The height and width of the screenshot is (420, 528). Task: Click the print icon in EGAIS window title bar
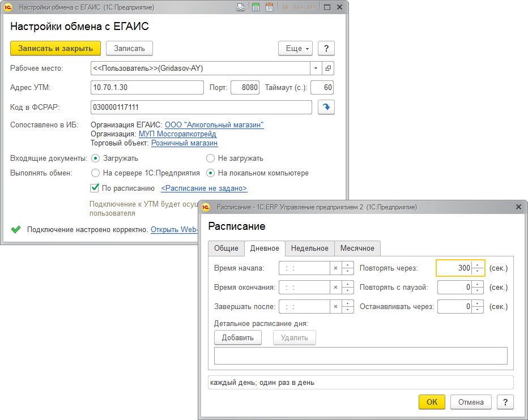[x=241, y=7]
